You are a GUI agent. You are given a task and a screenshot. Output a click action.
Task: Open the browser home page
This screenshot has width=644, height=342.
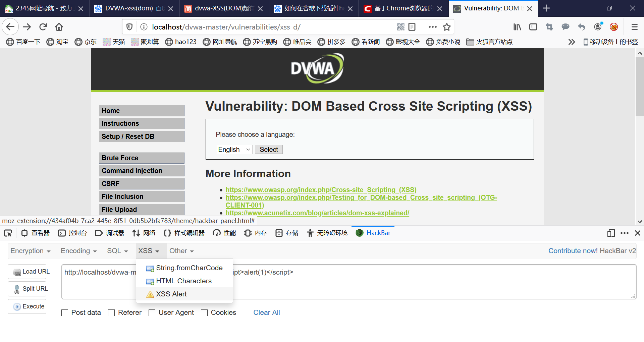click(59, 27)
